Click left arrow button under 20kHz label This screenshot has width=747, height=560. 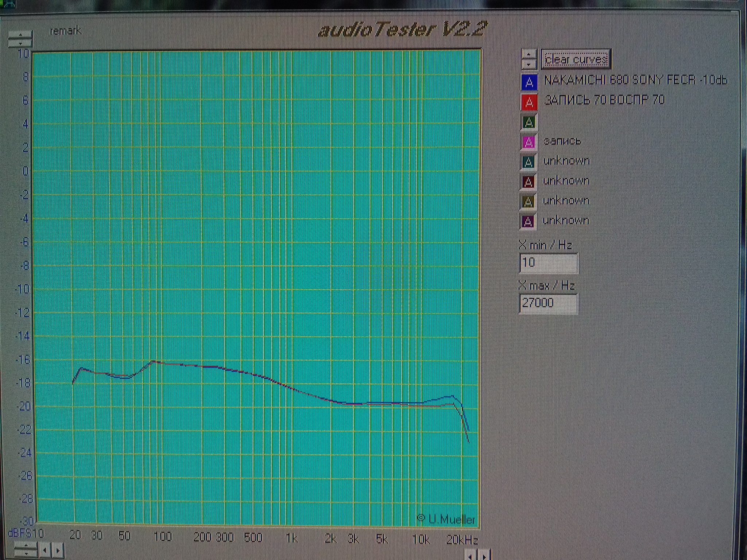click(471, 556)
